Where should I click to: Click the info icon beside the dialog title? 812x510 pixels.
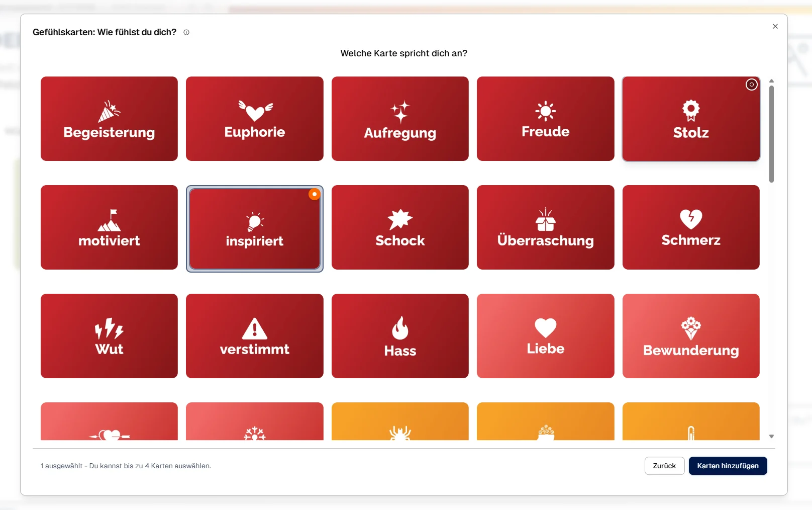[186, 32]
